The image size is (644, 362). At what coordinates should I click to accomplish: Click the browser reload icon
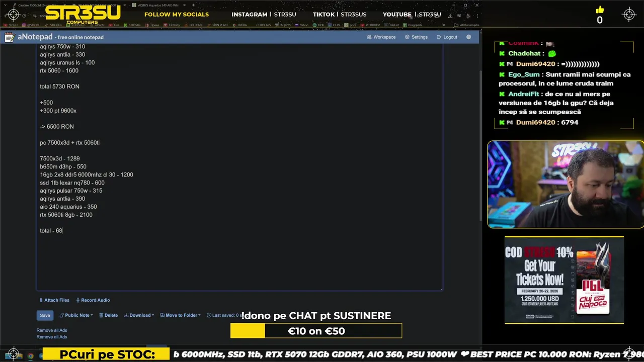(x=24, y=16)
